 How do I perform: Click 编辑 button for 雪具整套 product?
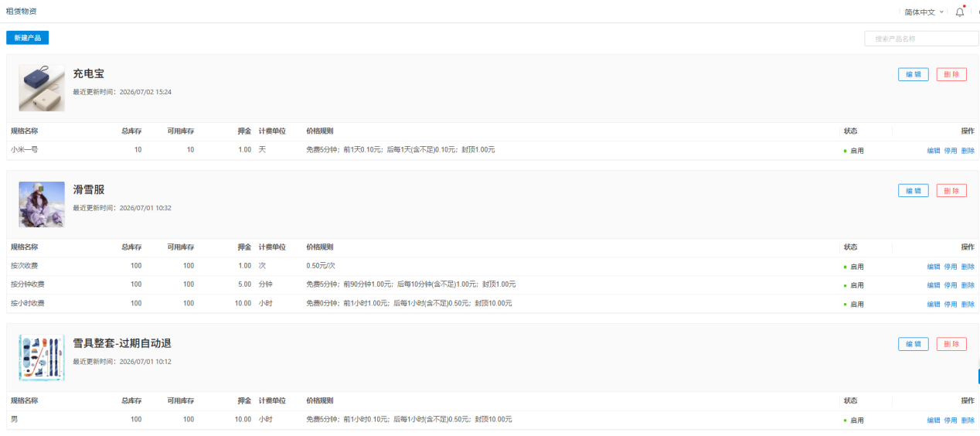pos(914,344)
